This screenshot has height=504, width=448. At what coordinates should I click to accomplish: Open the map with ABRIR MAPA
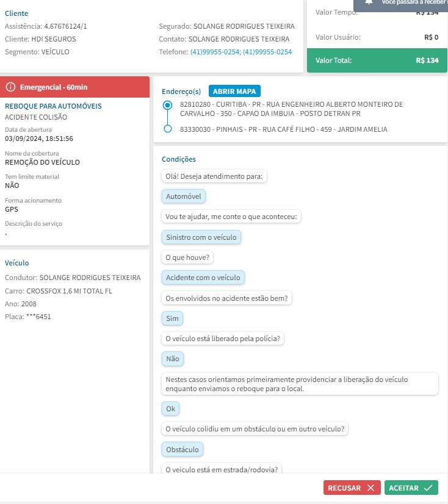235,91
